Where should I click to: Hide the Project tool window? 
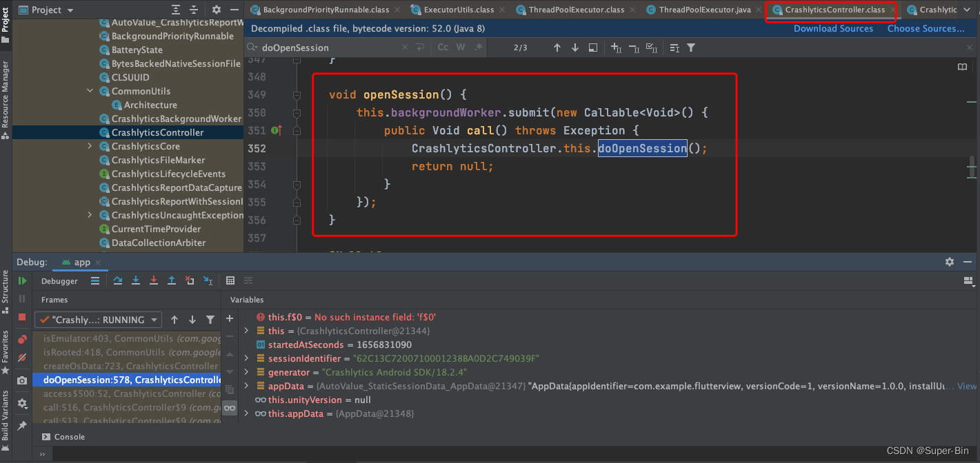click(234, 10)
